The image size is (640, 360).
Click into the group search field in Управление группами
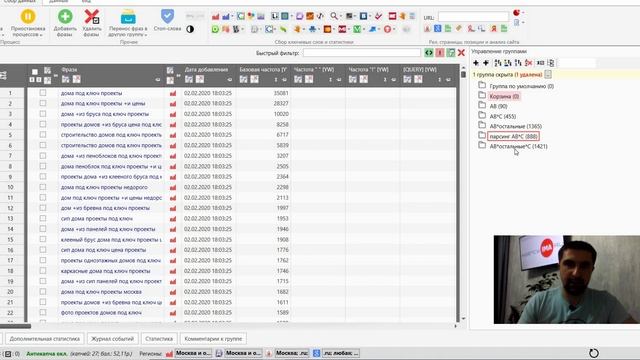[577, 63]
